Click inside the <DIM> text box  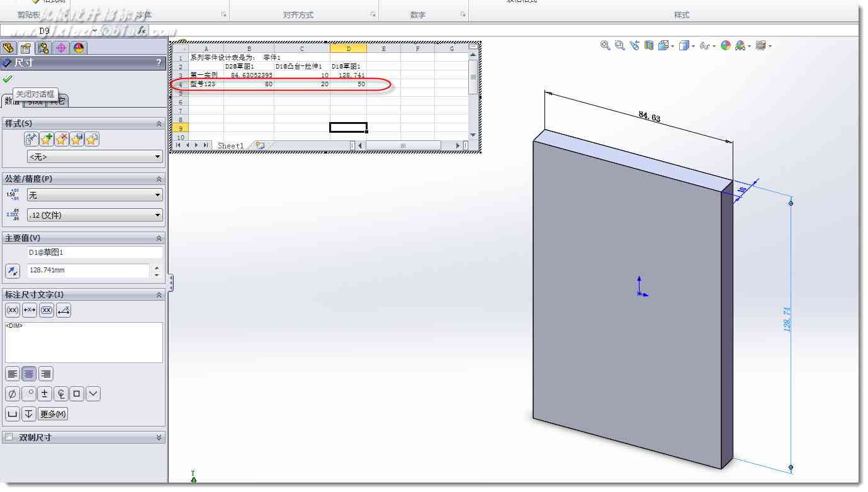[84, 342]
